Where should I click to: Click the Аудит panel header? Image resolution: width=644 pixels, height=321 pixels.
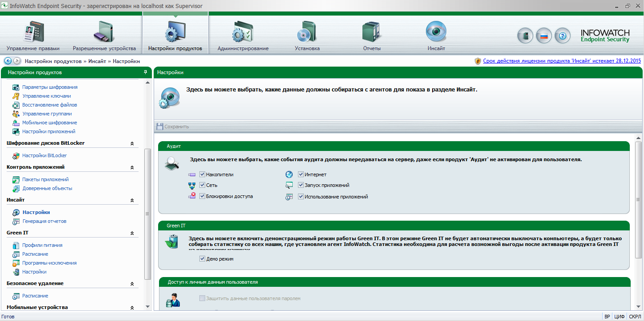(x=394, y=146)
